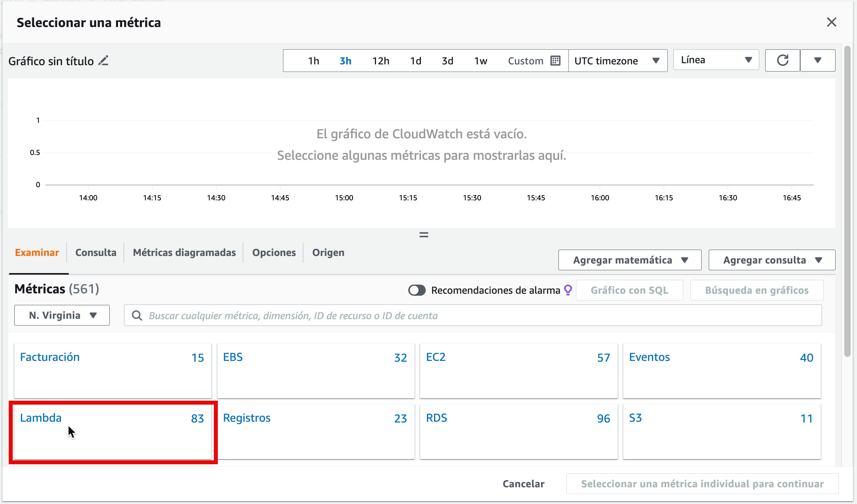This screenshot has width=857, height=504.
Task: Click the Cancelar button
Action: click(524, 484)
